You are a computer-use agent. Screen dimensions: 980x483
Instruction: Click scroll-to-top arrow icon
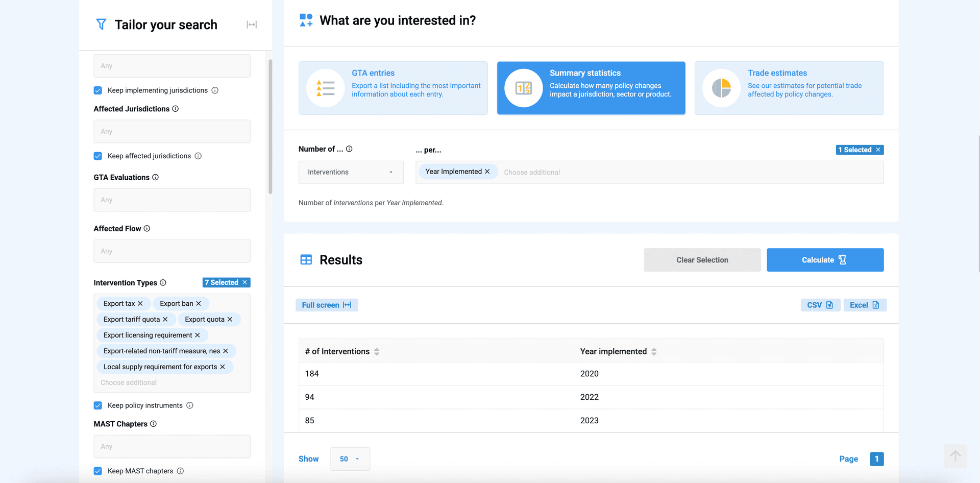click(x=955, y=456)
